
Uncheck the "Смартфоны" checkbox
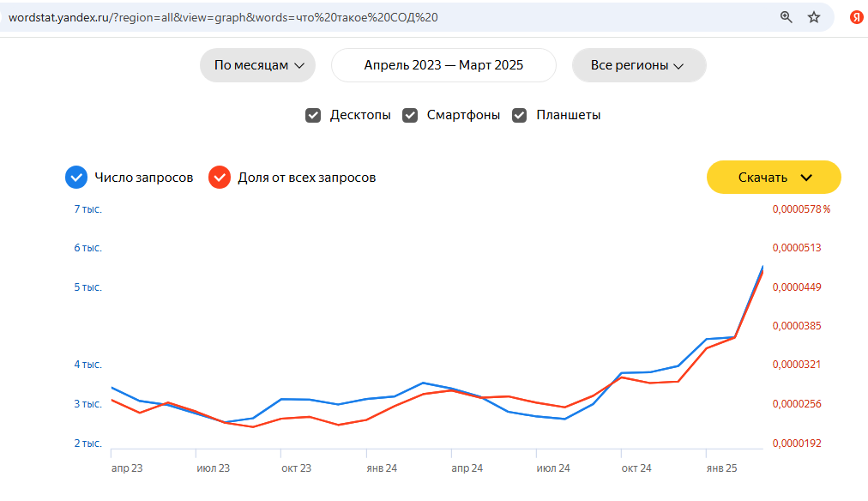pos(410,115)
